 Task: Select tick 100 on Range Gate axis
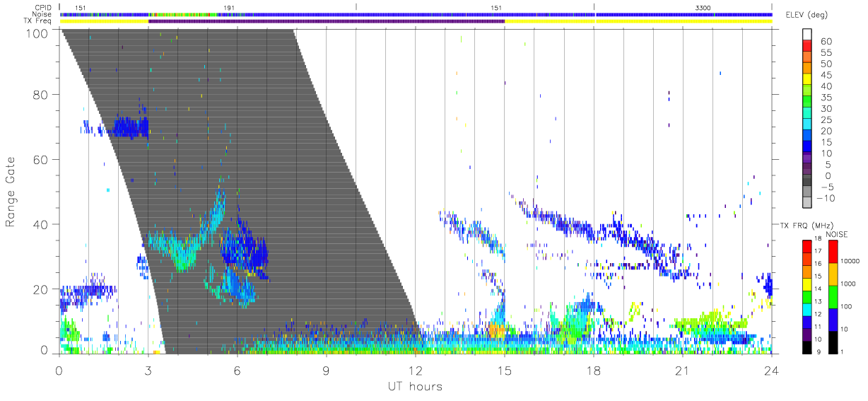click(38, 33)
